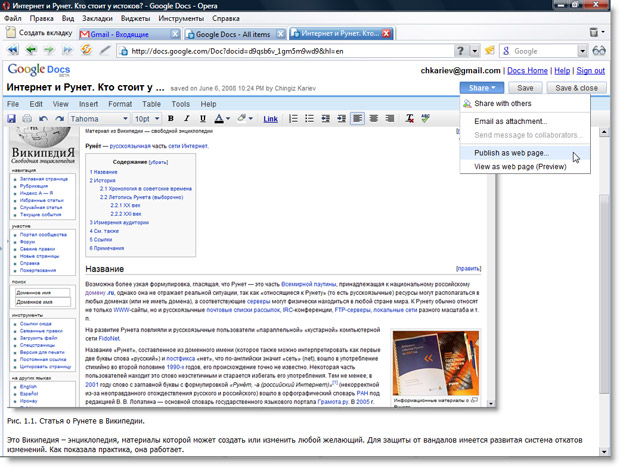Screen dimensions: 620x467
Task: Click the glasses view icon
Action: pyautogui.click(x=599, y=51)
